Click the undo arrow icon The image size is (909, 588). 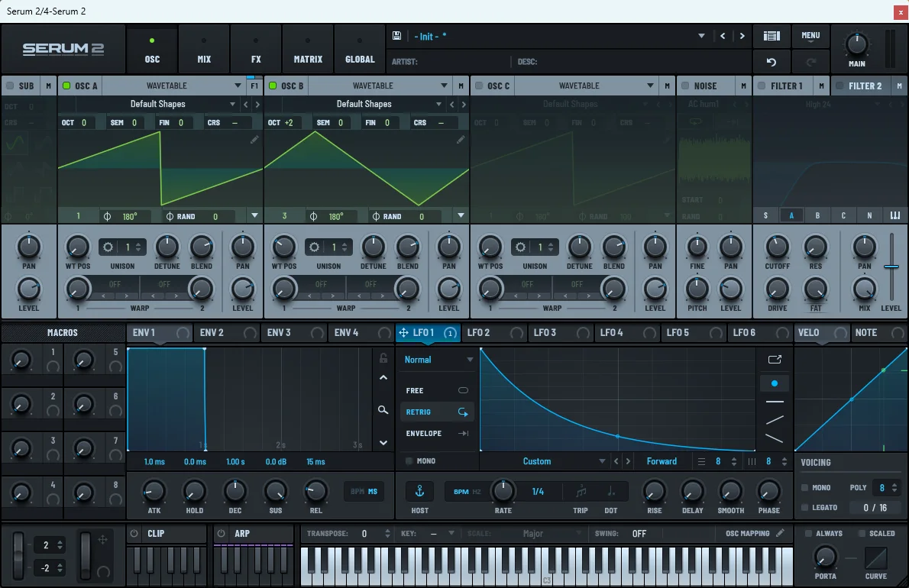(x=772, y=62)
